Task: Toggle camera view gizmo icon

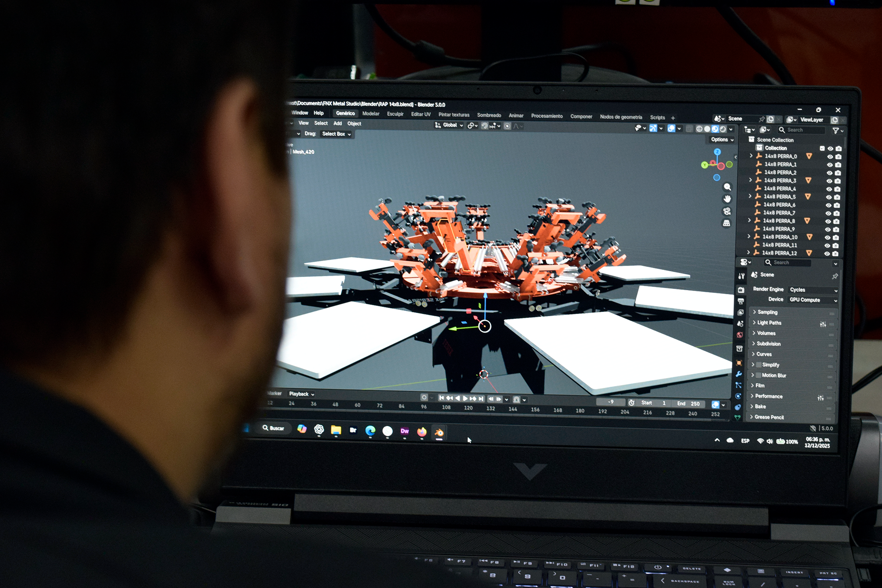Action: click(727, 211)
